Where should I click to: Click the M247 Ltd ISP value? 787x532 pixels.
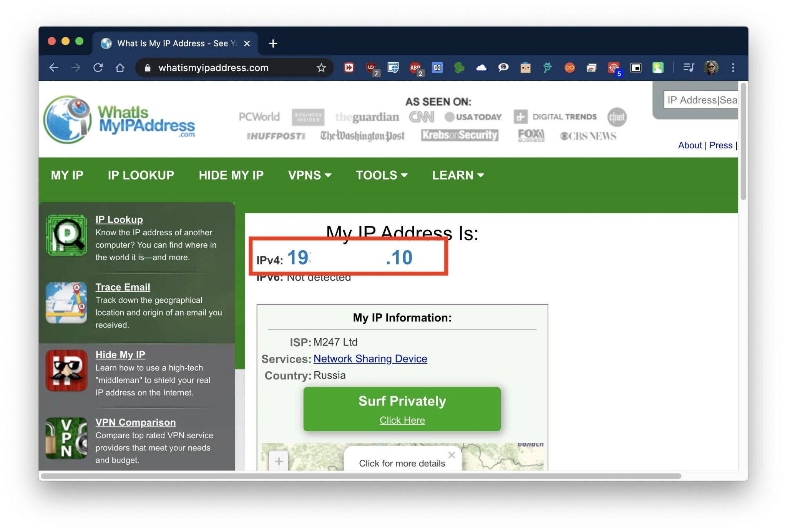335,342
